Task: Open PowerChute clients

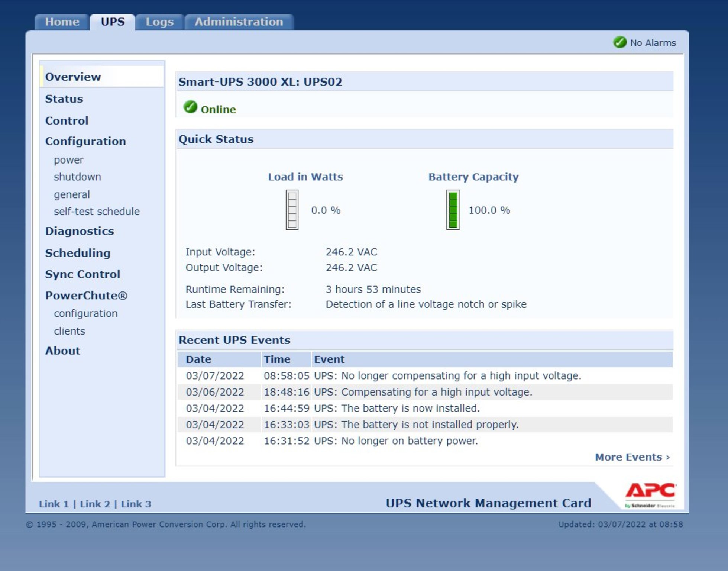Action: point(69,331)
